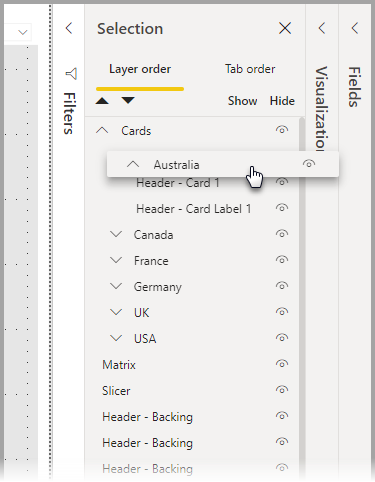Screen dimensions: 375x482
Task: Expand the Fields pane chevron
Action: [355, 28]
